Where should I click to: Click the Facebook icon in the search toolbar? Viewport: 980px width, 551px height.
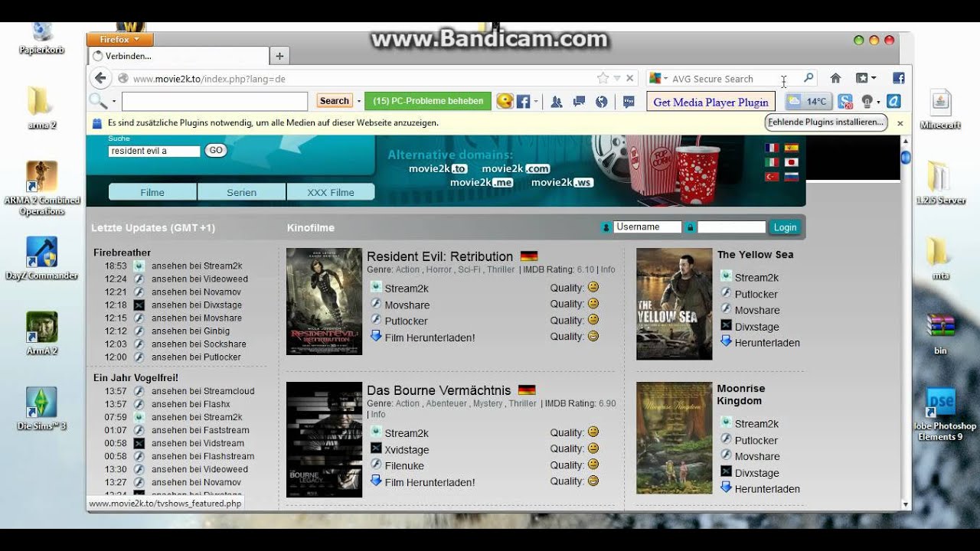point(523,101)
